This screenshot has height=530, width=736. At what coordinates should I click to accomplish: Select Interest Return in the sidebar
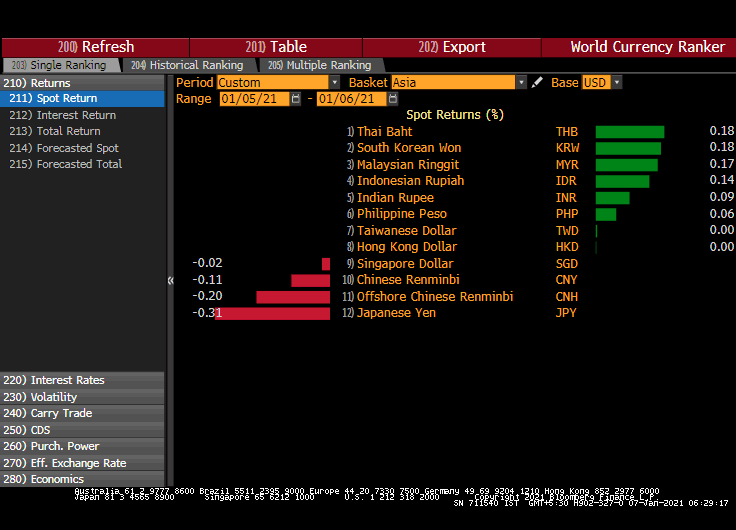[76, 115]
